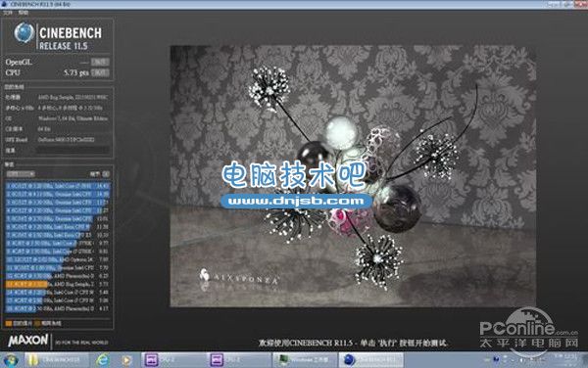Open the File menu in the menu bar
The width and height of the screenshot is (588, 368).
tap(8, 13)
